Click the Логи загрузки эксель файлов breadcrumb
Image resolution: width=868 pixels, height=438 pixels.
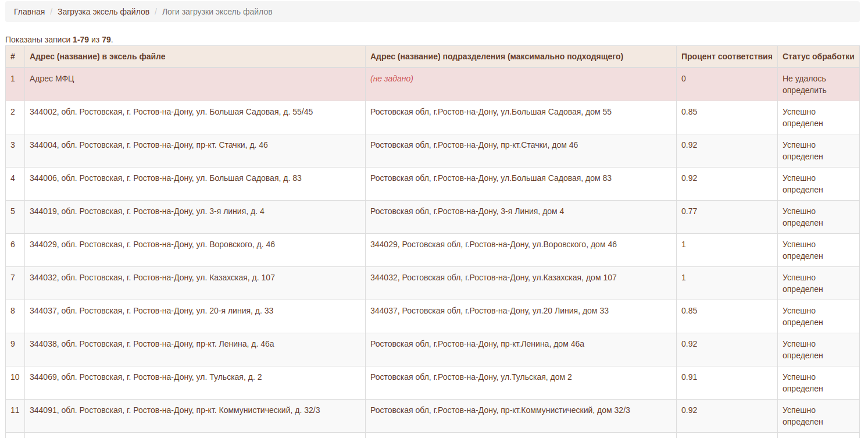[217, 12]
